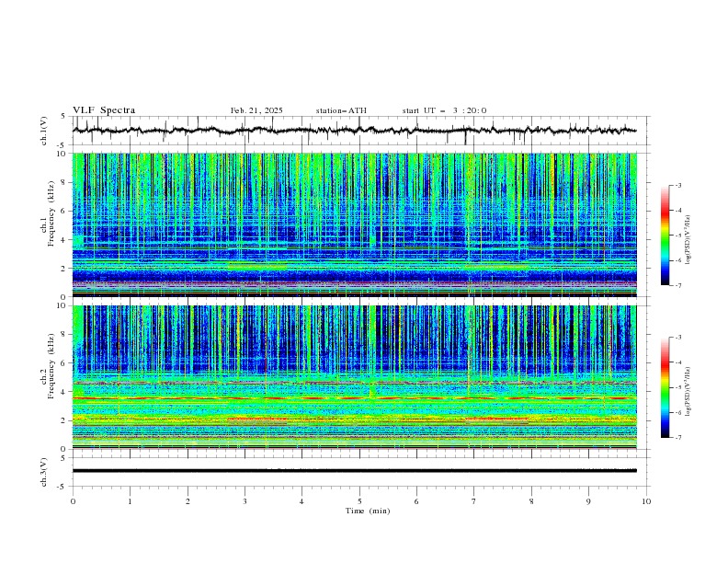Click the '6' kHz tick on ch.1 frequency axis
The height and width of the screenshot is (563, 728).
(64, 211)
